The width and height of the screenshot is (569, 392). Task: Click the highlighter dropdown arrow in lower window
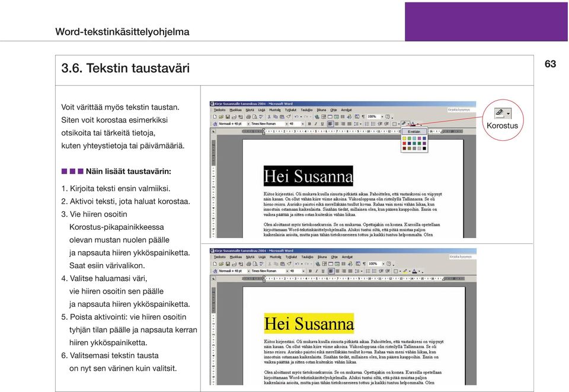pyautogui.click(x=410, y=271)
